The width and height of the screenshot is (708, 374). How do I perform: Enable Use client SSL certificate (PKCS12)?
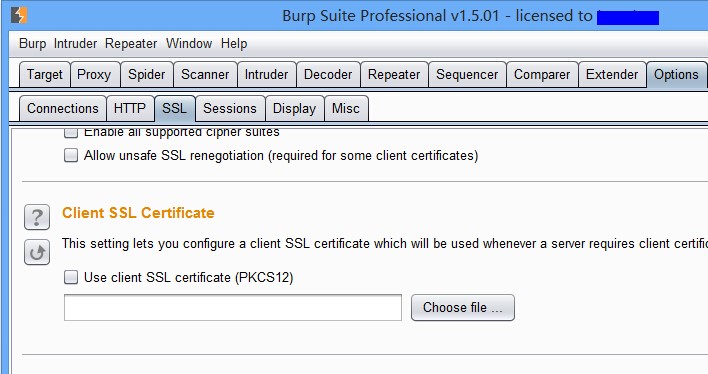point(71,277)
